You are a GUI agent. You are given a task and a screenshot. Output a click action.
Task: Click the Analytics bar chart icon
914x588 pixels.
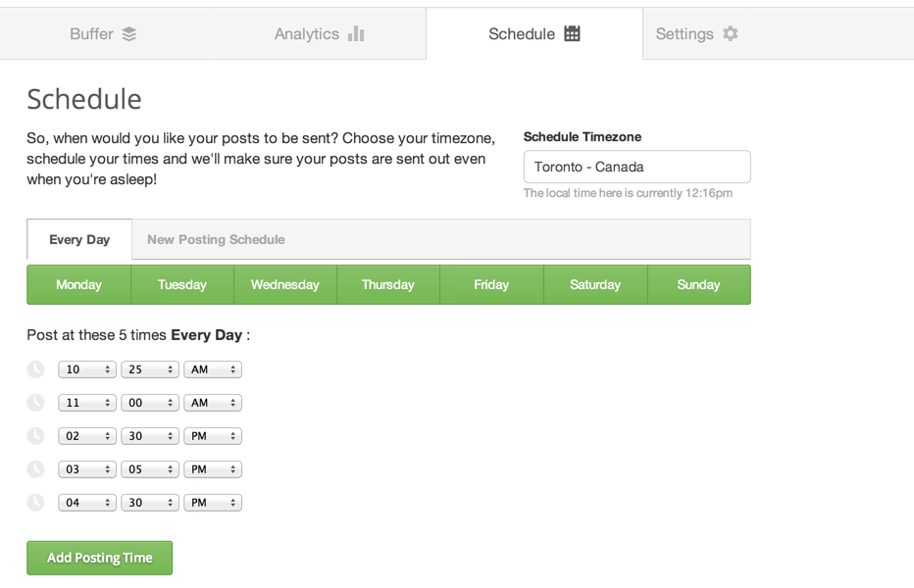pyautogui.click(x=356, y=33)
